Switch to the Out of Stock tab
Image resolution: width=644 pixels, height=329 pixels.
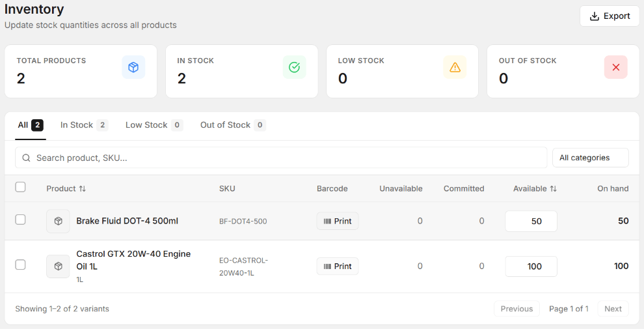click(x=233, y=125)
